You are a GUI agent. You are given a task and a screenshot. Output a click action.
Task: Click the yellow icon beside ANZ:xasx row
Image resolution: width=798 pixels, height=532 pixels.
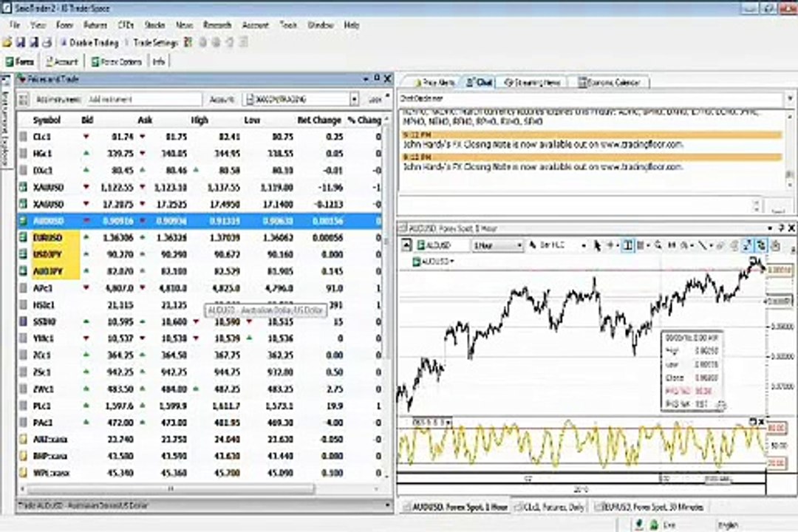(x=23, y=440)
